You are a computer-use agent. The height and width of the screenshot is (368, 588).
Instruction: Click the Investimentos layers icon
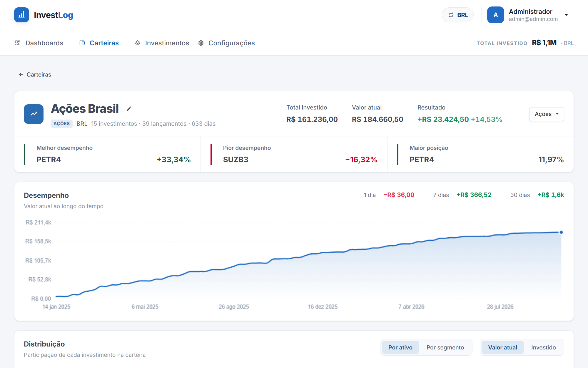click(x=138, y=43)
